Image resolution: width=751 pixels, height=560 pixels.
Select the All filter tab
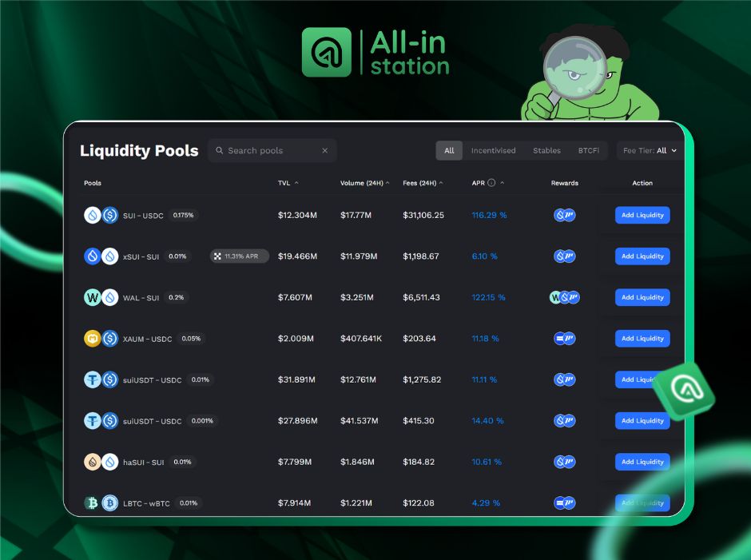[x=449, y=150]
